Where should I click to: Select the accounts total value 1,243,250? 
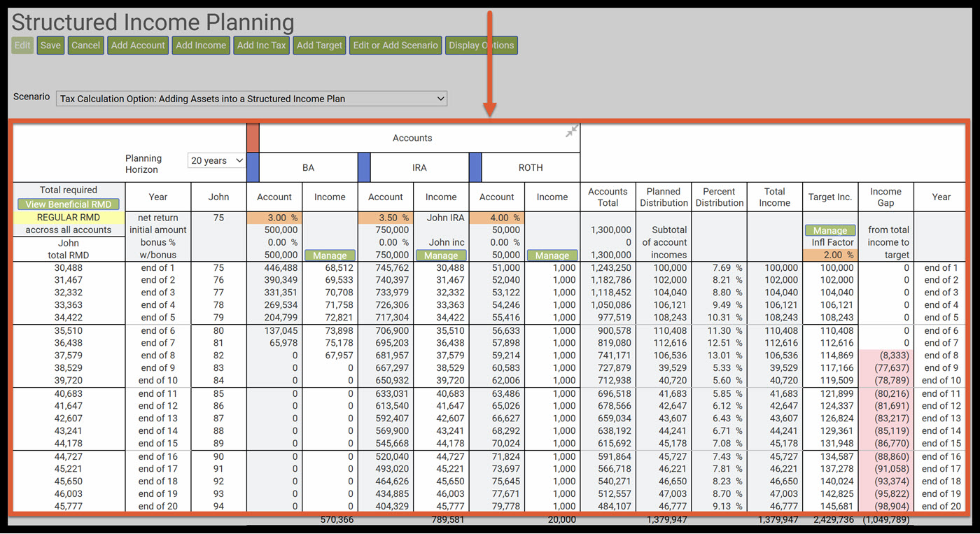611,268
